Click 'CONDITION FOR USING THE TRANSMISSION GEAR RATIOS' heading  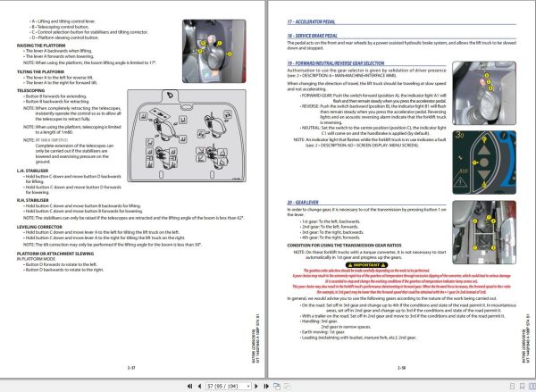click(344, 246)
